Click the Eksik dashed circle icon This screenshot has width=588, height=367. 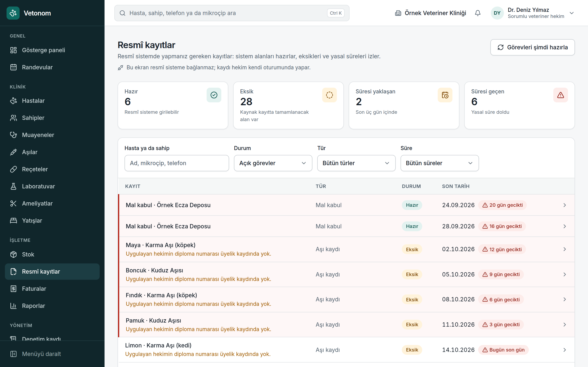coord(330,95)
